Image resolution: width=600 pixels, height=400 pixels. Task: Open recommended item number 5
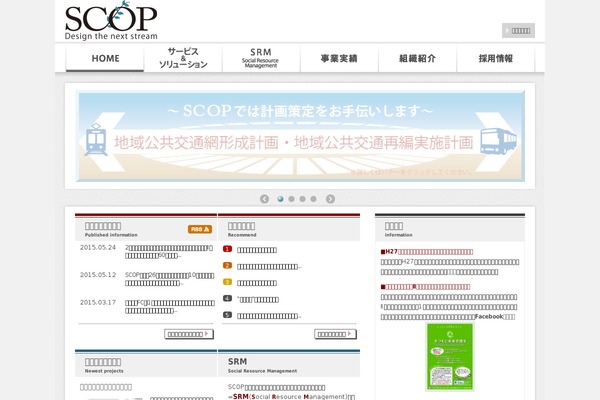pyautogui.click(x=269, y=316)
